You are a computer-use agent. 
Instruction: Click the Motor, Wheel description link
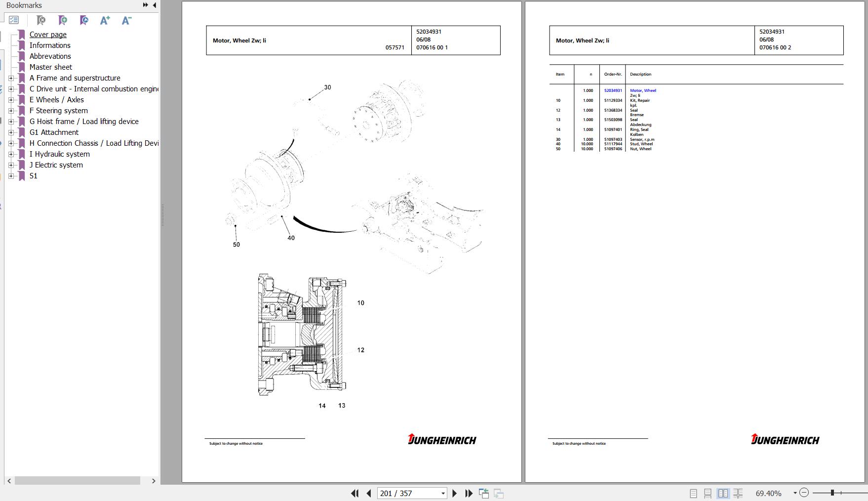point(643,91)
